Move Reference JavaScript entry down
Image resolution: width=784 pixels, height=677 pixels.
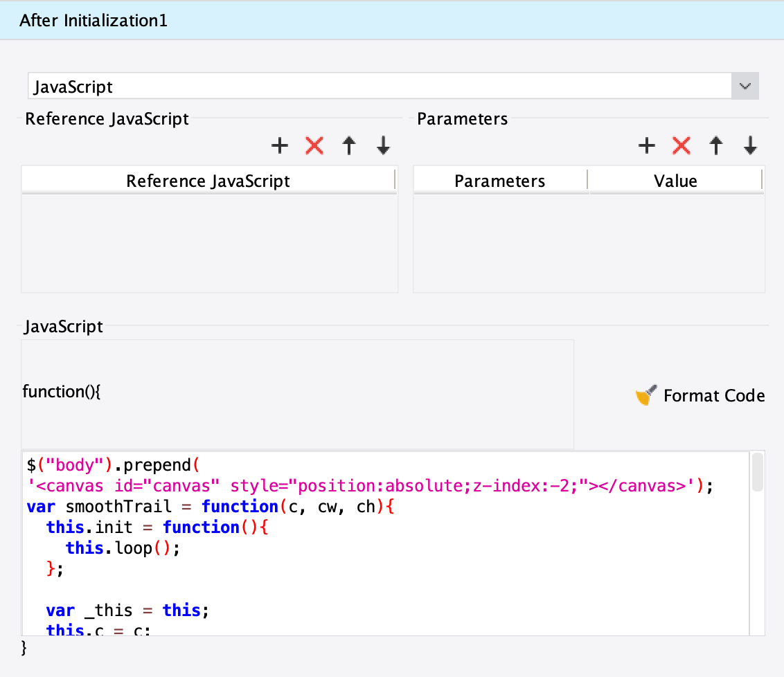pos(383,146)
